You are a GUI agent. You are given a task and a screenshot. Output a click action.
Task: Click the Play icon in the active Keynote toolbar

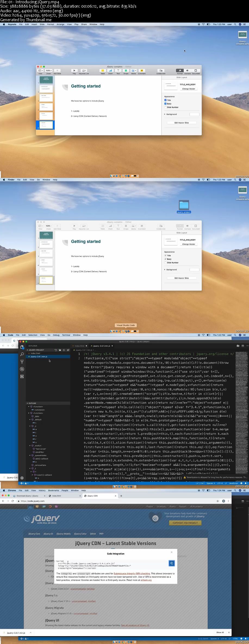[x=74, y=71]
